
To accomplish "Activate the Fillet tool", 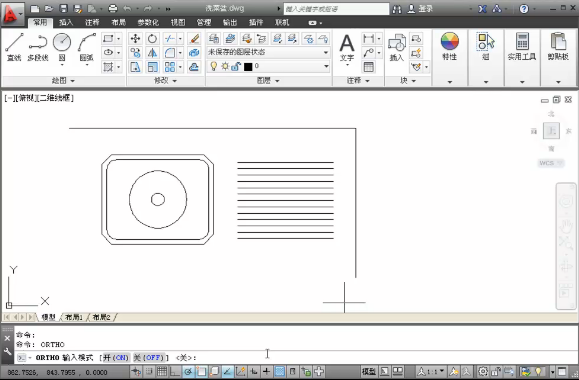I will tap(169, 53).
